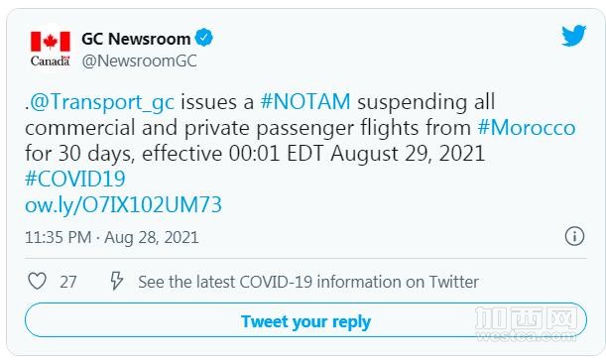Open the #COVID19 hashtag
This screenshot has height=364, width=606.
coord(75,179)
